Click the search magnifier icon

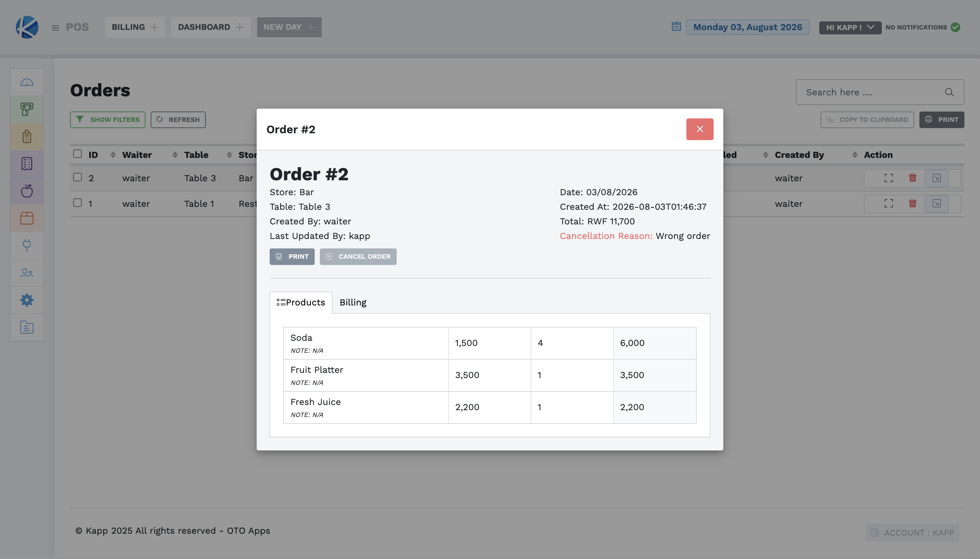949,92
